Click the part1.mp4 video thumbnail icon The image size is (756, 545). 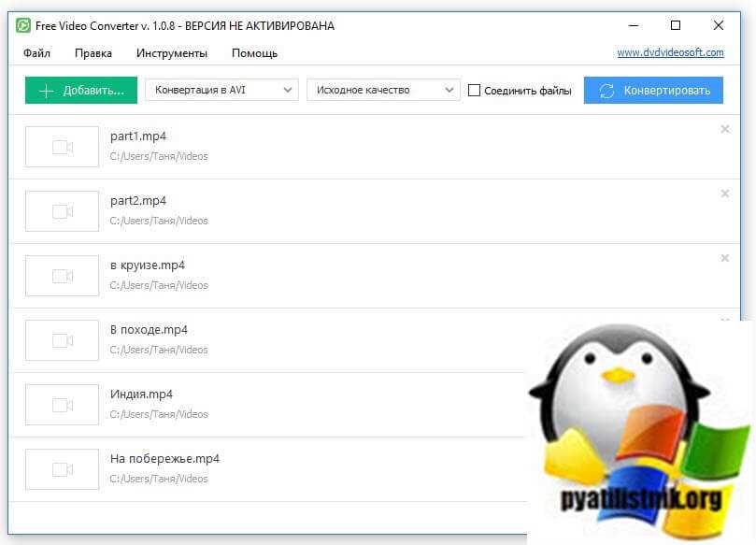coord(61,147)
